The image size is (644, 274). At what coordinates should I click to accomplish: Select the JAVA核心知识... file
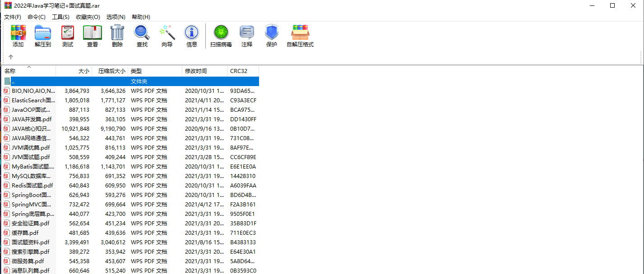[x=31, y=128]
